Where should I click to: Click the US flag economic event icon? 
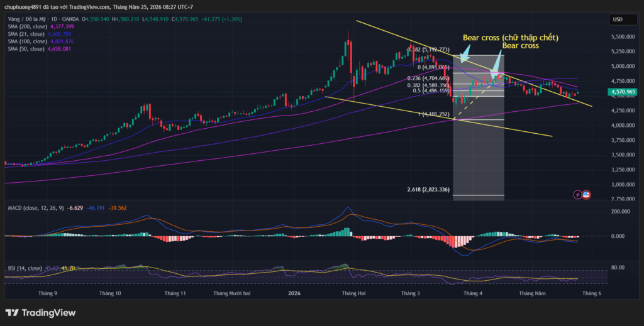coord(586,195)
